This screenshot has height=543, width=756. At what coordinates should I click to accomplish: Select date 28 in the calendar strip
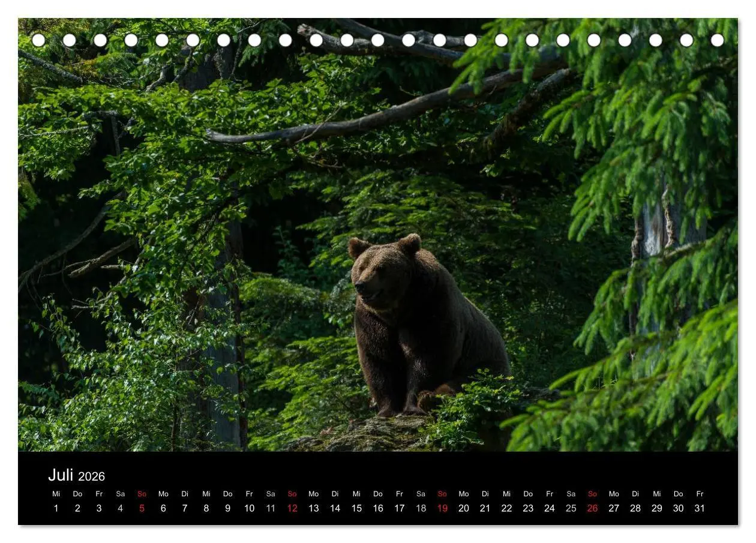635,508
